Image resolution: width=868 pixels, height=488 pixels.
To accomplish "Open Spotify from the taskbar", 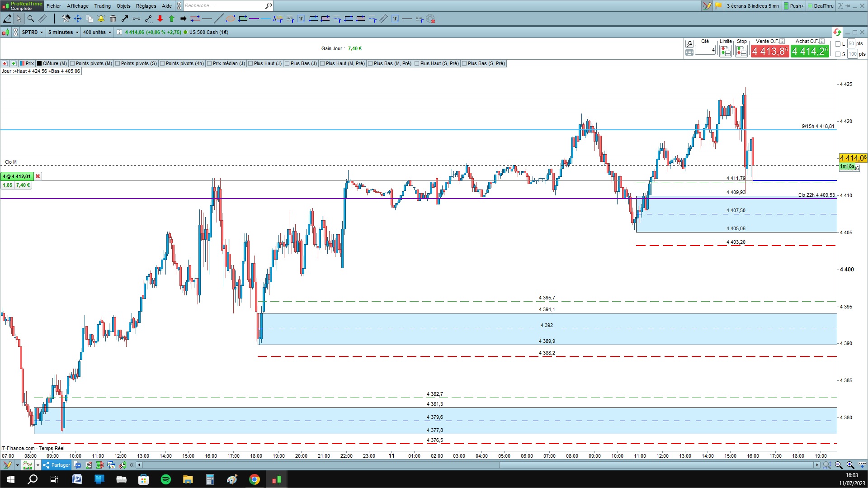I will (165, 479).
